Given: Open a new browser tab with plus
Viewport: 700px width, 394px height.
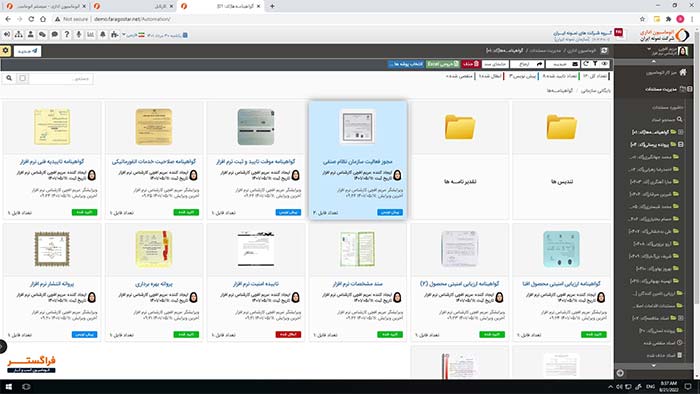Looking at the screenshot, I should 272,6.
